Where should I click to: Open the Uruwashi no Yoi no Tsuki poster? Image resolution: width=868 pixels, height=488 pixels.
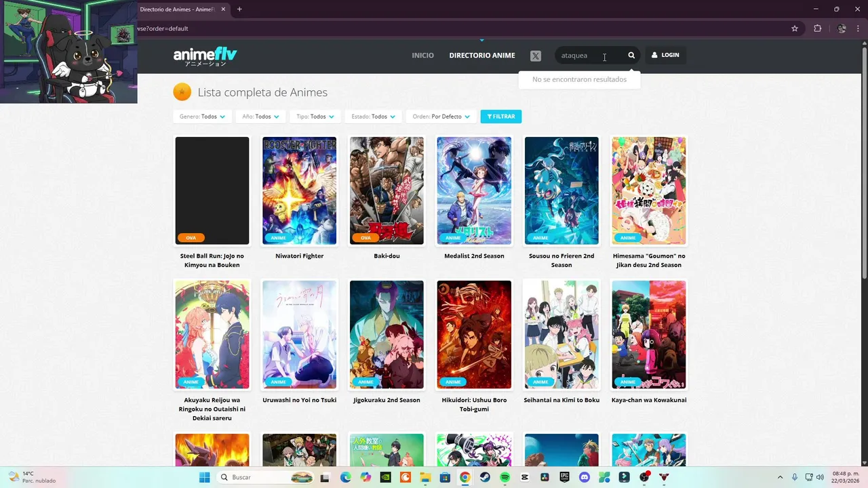(299, 335)
